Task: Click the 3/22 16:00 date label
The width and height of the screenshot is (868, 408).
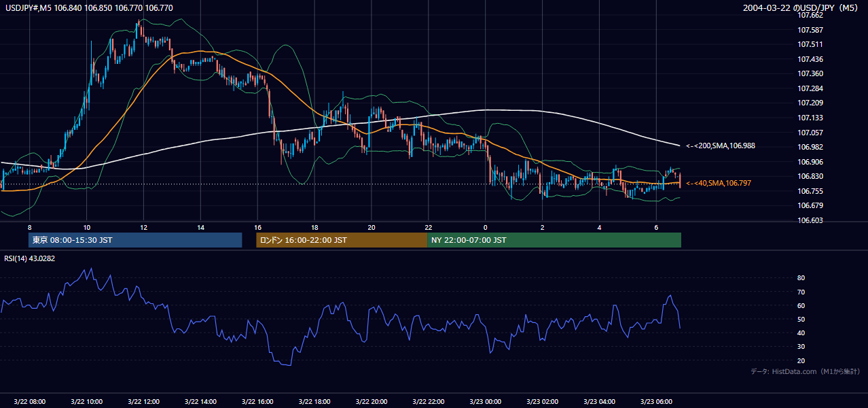Action: (257, 401)
